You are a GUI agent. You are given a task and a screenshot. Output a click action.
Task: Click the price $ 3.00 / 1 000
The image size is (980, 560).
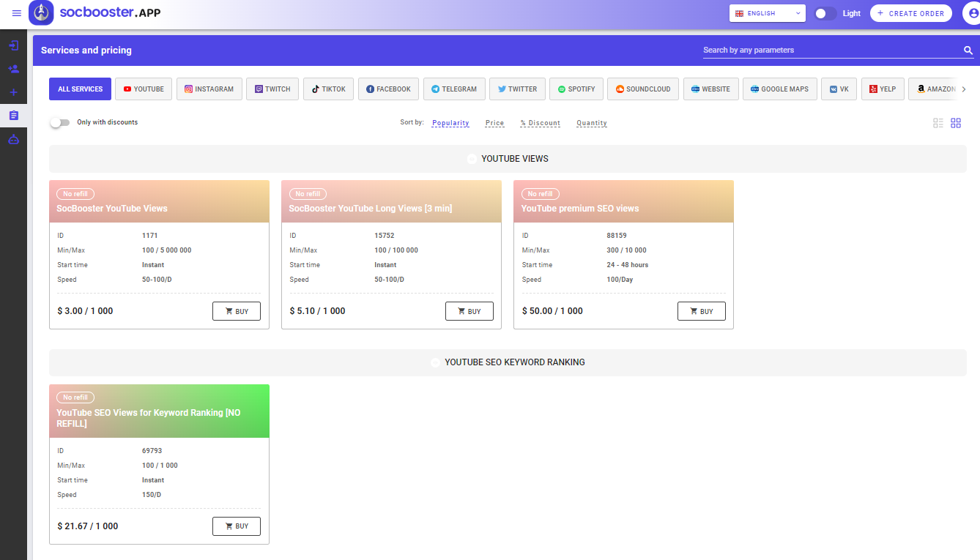[85, 311]
